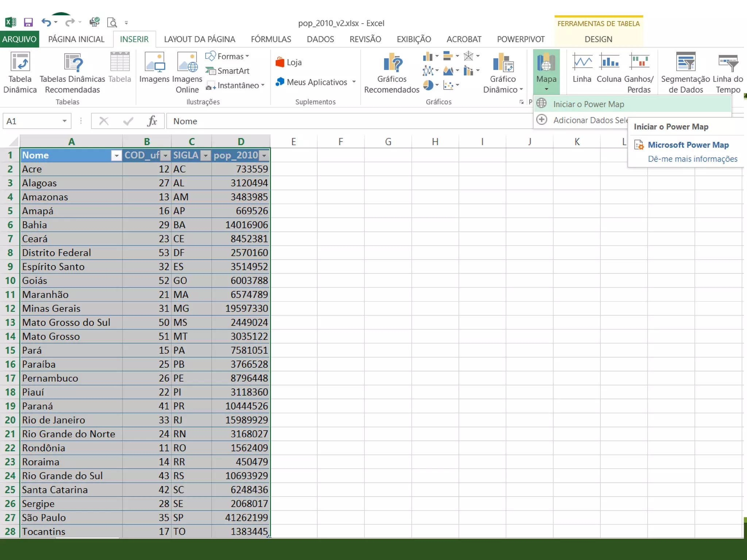Select column F header
This screenshot has width=747, height=560.
(x=340, y=141)
